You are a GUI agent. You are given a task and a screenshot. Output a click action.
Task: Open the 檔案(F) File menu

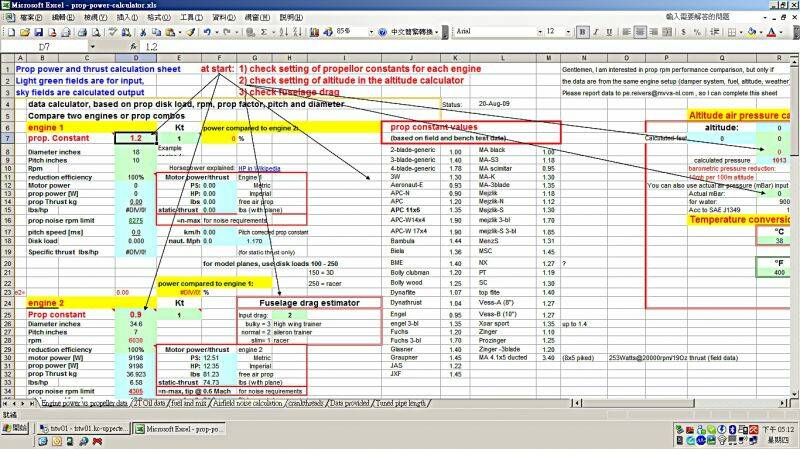click(31, 17)
